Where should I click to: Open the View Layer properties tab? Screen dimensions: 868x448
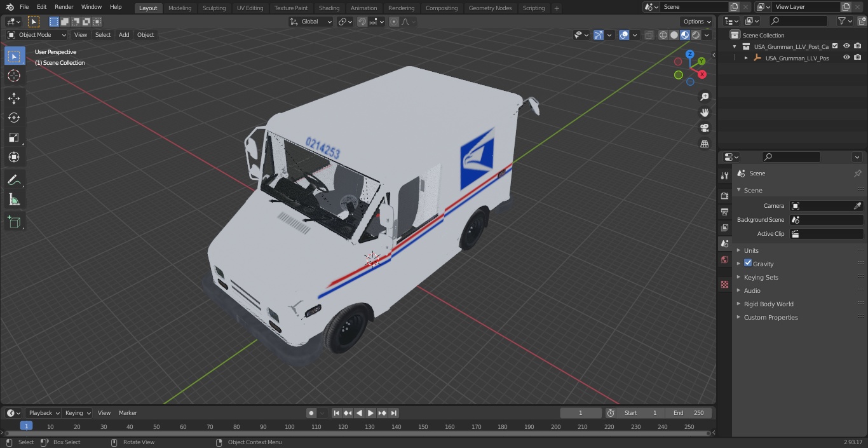click(724, 227)
